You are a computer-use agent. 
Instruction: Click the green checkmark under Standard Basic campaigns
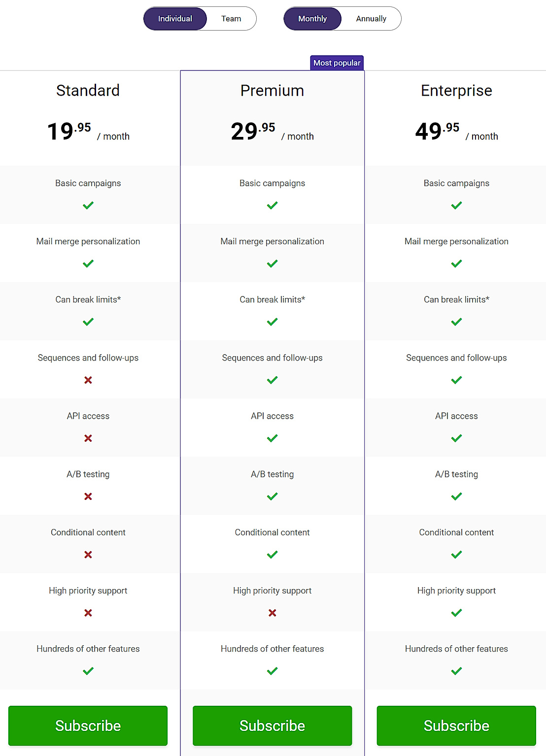click(x=88, y=205)
